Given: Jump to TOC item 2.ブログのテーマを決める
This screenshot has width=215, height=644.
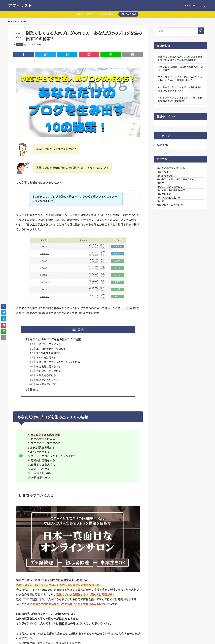Looking at the screenshot, I should pyautogui.click(x=51, y=349).
